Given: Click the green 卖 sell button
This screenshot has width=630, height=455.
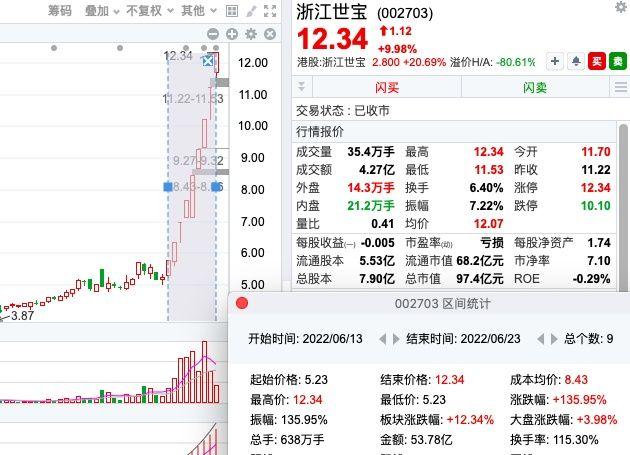Looking at the screenshot, I should [618, 61].
